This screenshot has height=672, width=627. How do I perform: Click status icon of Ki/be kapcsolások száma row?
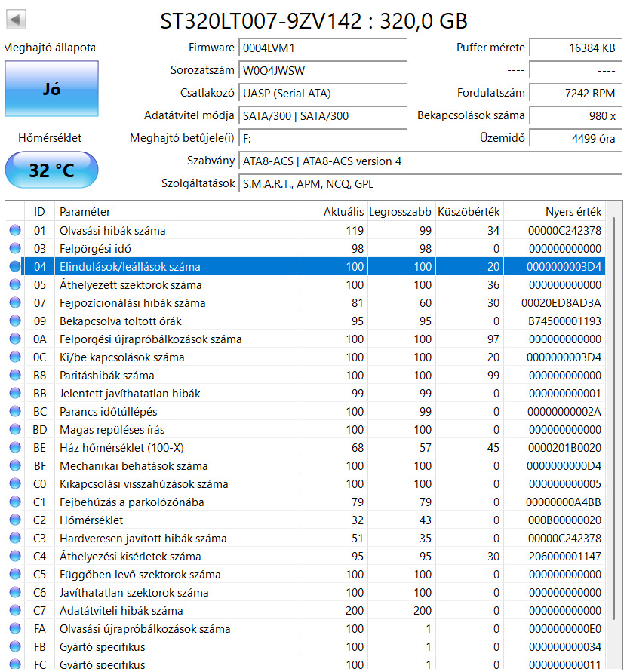coord(15,357)
